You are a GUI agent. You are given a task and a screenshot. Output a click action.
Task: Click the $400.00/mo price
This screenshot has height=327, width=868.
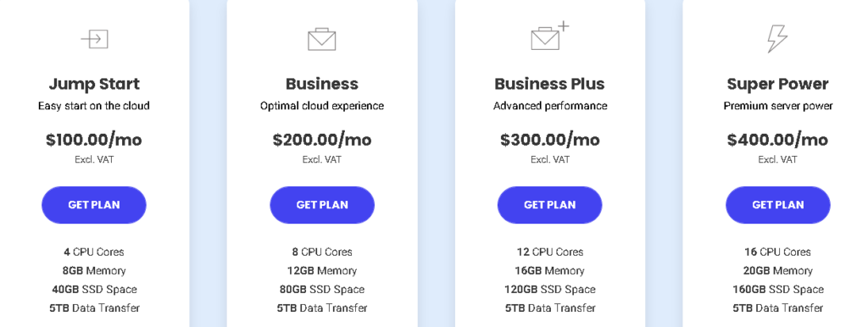[778, 140]
